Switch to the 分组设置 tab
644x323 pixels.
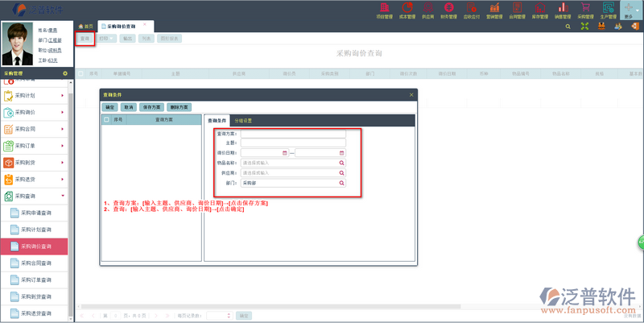click(x=243, y=121)
